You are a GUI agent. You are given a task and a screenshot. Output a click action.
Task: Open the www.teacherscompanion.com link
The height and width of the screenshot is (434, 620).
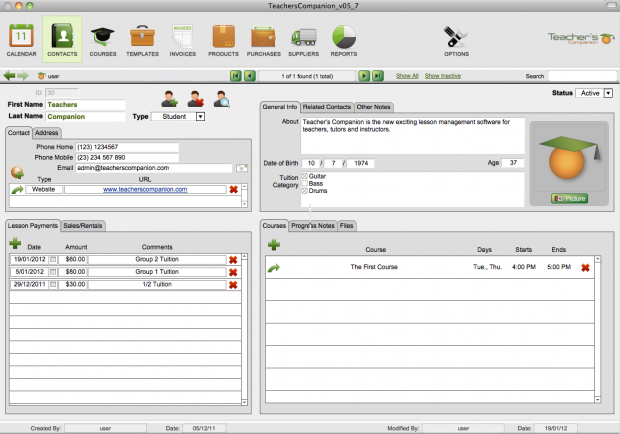tap(145, 189)
